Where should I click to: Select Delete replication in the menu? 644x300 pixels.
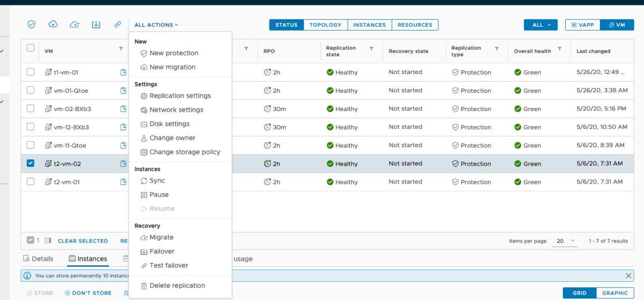click(x=177, y=286)
